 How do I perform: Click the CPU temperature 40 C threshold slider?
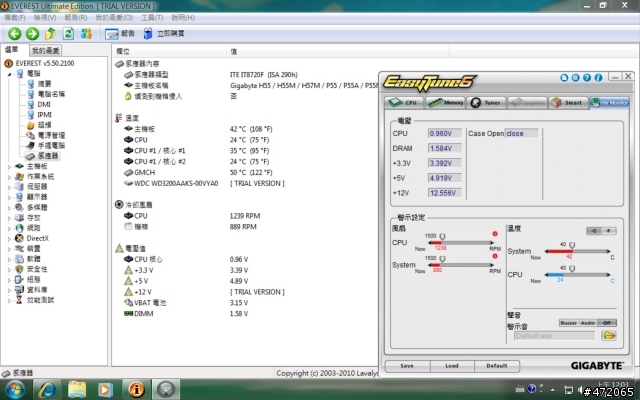(572, 269)
